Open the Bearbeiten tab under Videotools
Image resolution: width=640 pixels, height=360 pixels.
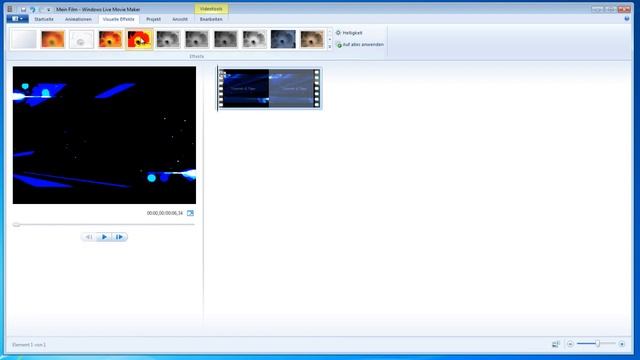click(211, 19)
